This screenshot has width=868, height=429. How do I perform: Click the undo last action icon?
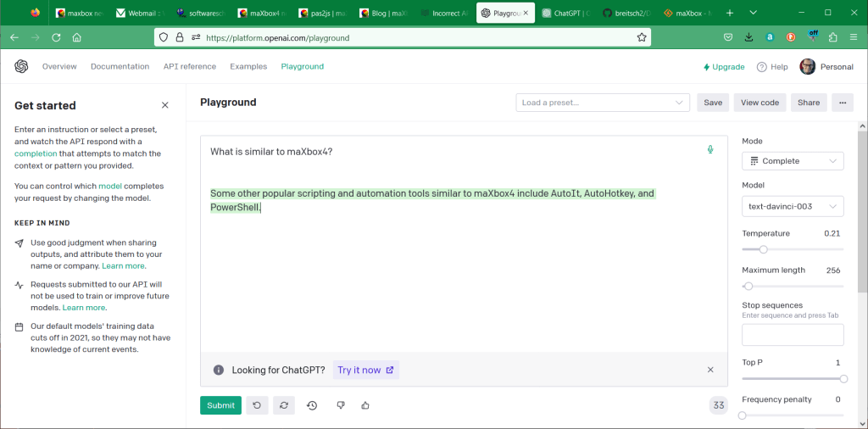click(257, 405)
